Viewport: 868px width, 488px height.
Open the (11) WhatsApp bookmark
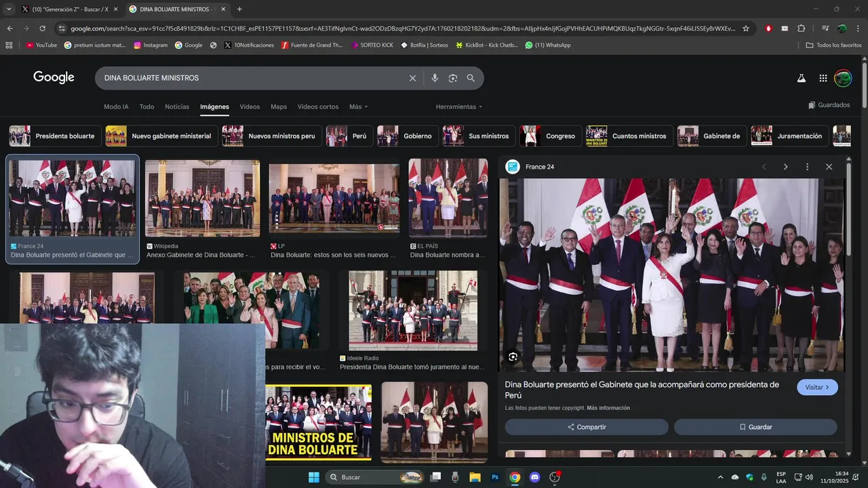click(548, 45)
